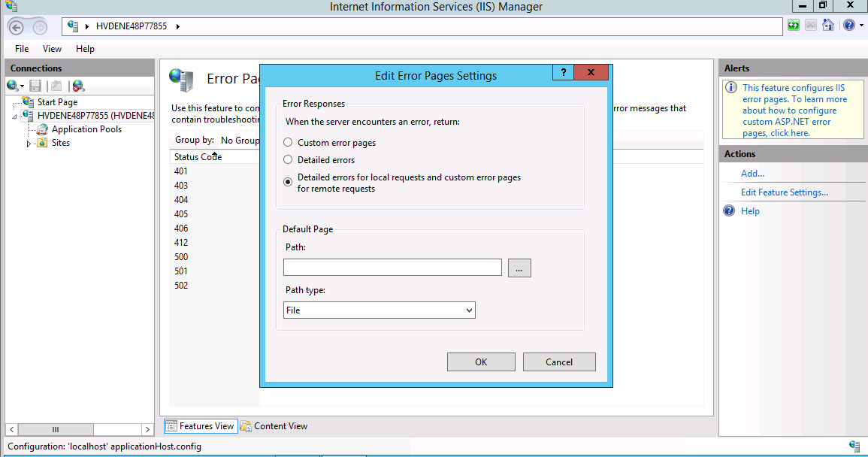
Task: Select status code 403 row
Action: 181,186
